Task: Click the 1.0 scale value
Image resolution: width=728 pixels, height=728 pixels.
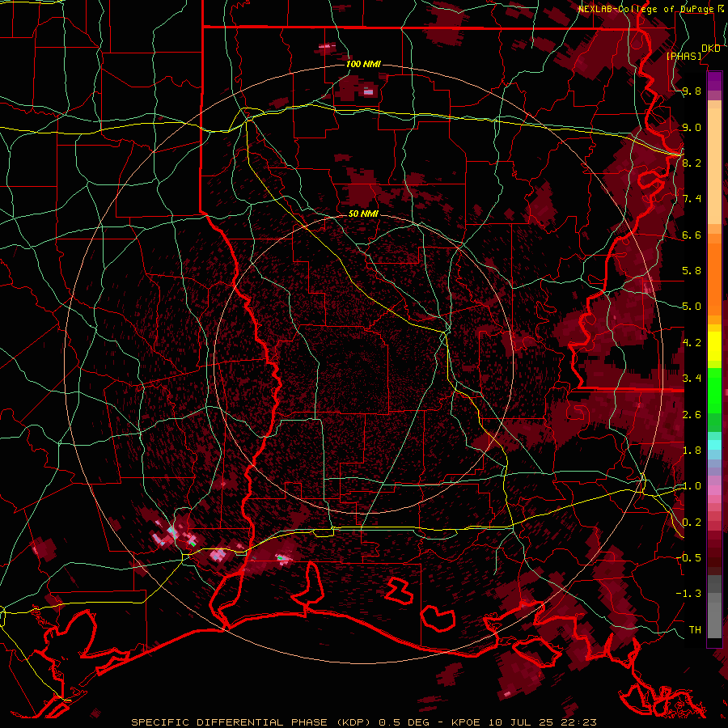Action: [x=692, y=486]
